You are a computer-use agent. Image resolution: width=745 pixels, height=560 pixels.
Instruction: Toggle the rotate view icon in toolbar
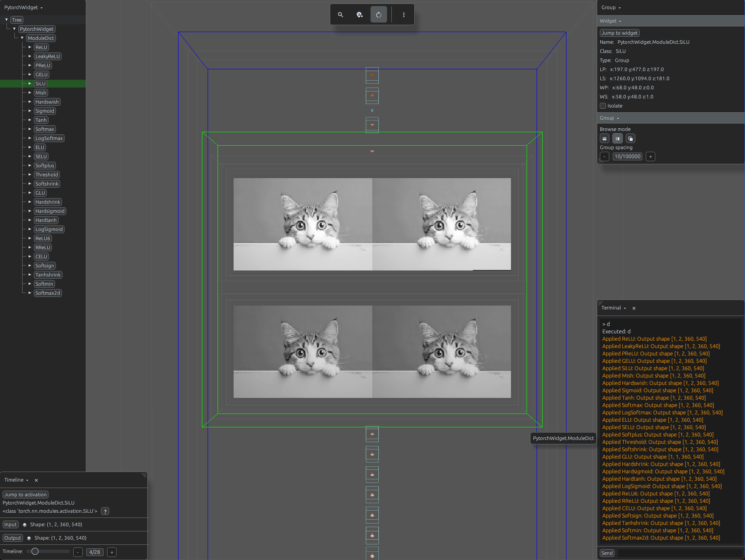tap(379, 15)
